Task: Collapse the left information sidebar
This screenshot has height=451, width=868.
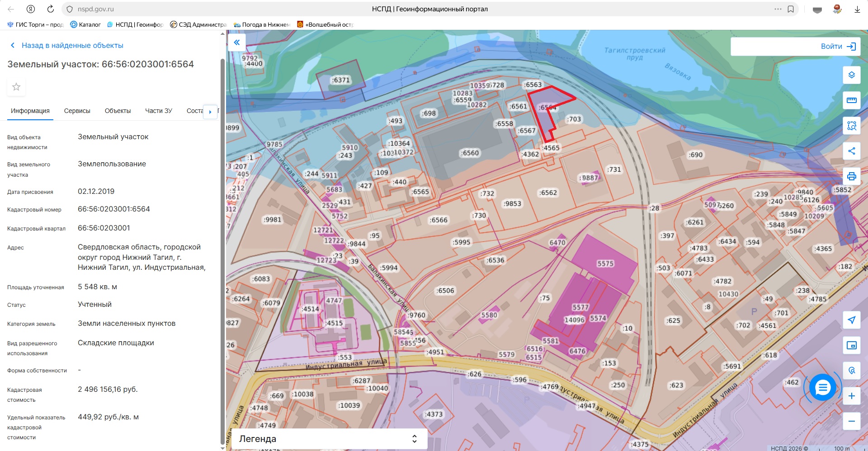Action: tap(236, 42)
